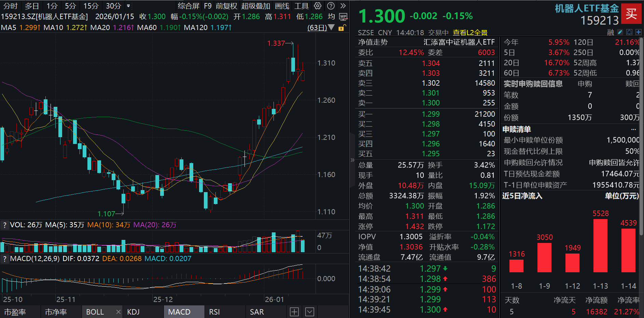Click the + button to add an indicator tab
Viewport: 644px width, 318px height.
click(x=294, y=312)
